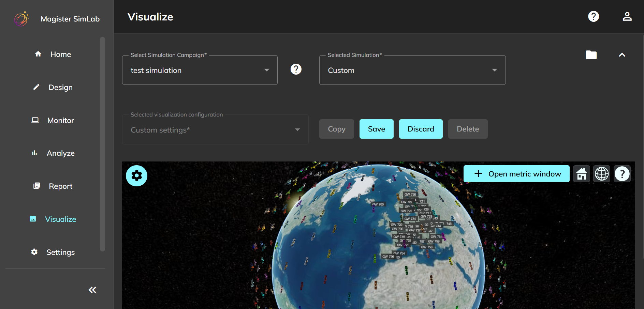Open help from the top header
The height and width of the screenshot is (309, 644).
pos(594,16)
